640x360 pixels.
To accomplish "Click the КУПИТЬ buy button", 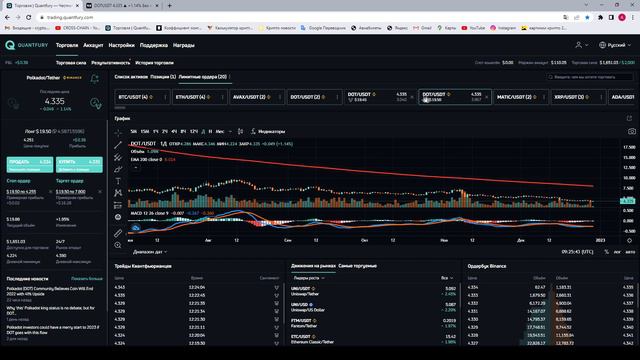I will [79, 164].
